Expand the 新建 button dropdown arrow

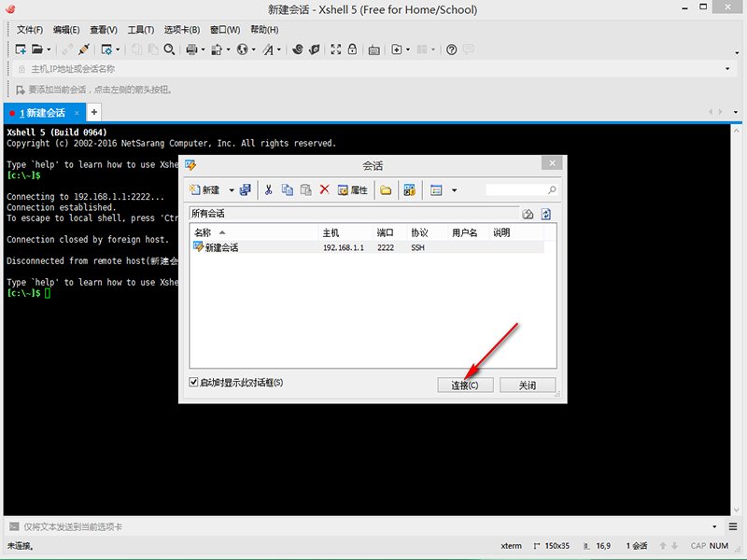click(x=231, y=190)
